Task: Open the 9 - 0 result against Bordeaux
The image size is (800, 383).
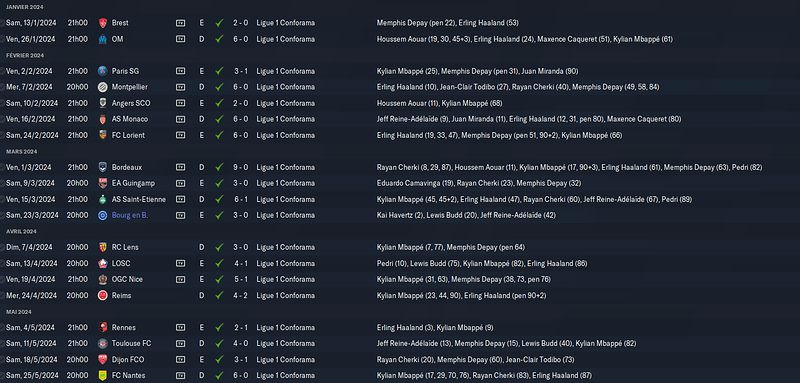Action: coord(241,167)
